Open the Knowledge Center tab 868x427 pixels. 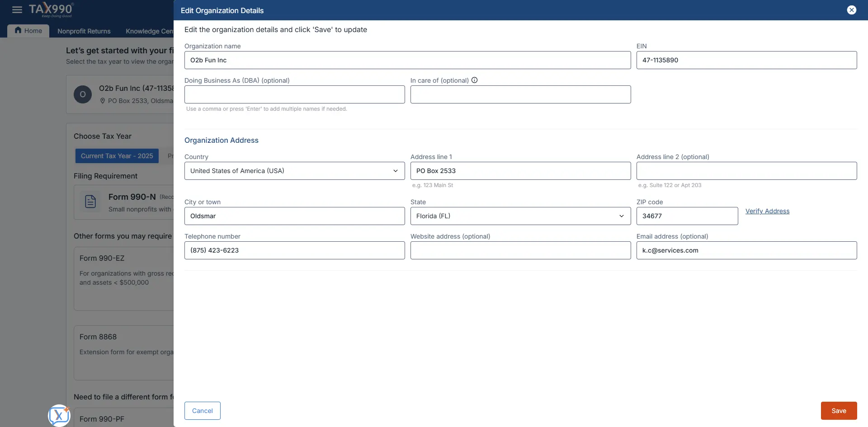click(x=149, y=31)
